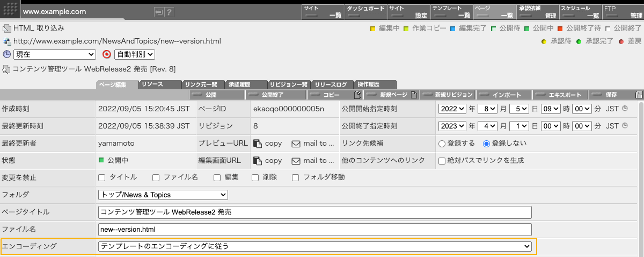Click the grid logo icon at top-left
Screen dimensions: 644x257
coord(11,10)
